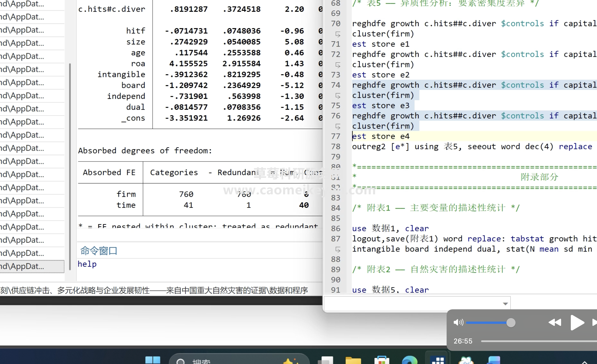Image resolution: width=597 pixels, height=364 pixels.
Task: Click 'est store e4' on line 77
Action: [381, 136]
